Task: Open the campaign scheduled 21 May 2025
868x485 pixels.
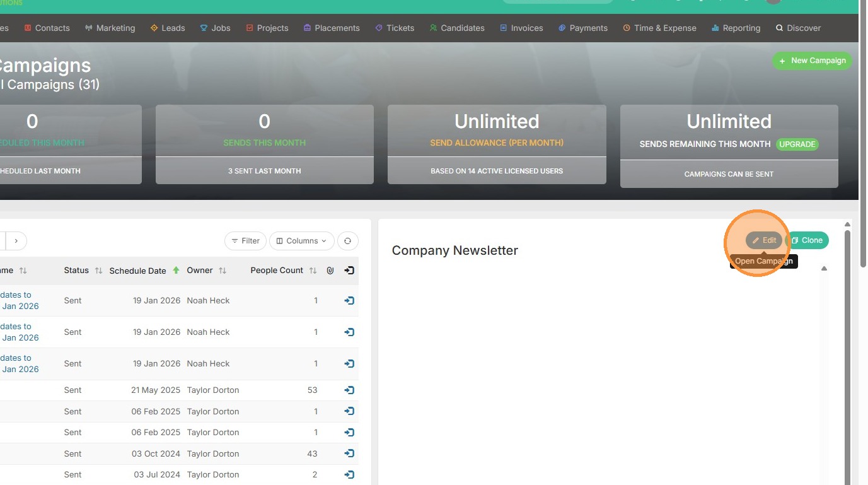Action: click(349, 390)
